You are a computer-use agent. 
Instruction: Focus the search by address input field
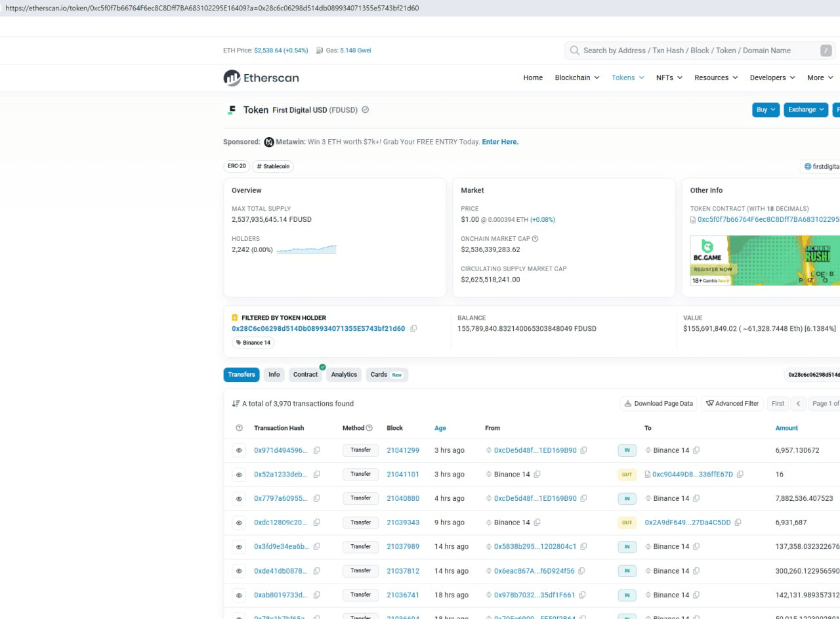click(x=700, y=51)
